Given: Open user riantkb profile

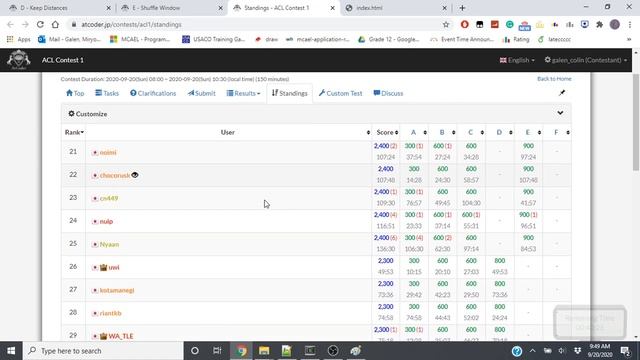Looking at the screenshot, I should 110,313.
